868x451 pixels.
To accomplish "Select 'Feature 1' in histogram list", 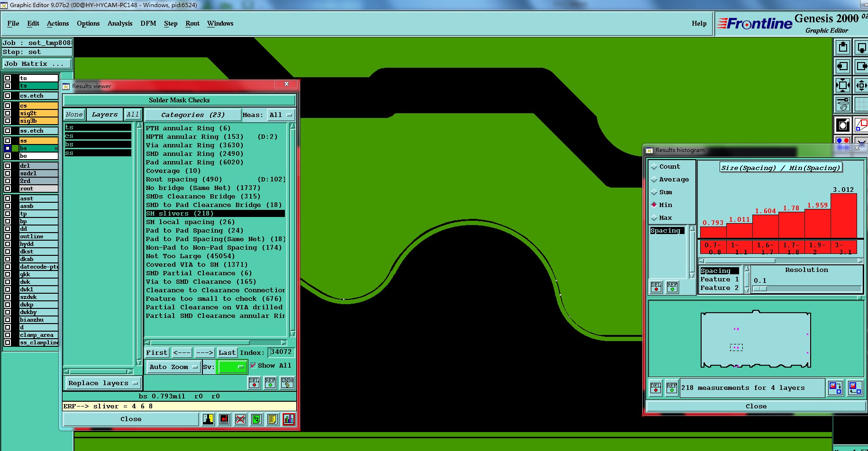I will click(x=720, y=280).
